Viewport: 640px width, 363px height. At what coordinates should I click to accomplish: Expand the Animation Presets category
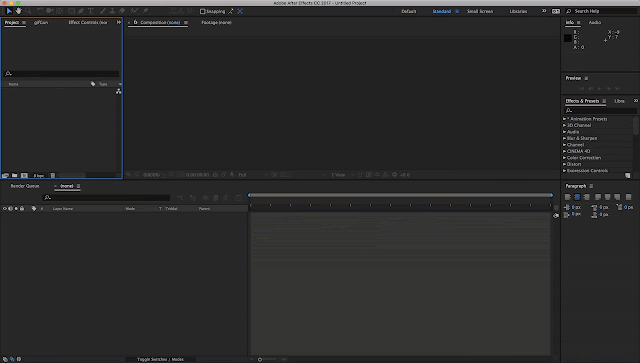click(564, 119)
